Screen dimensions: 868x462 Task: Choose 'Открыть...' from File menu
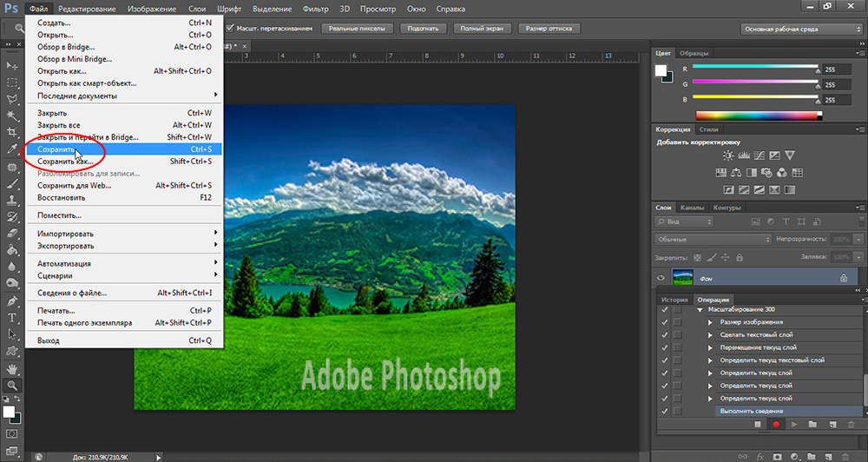tap(124, 35)
